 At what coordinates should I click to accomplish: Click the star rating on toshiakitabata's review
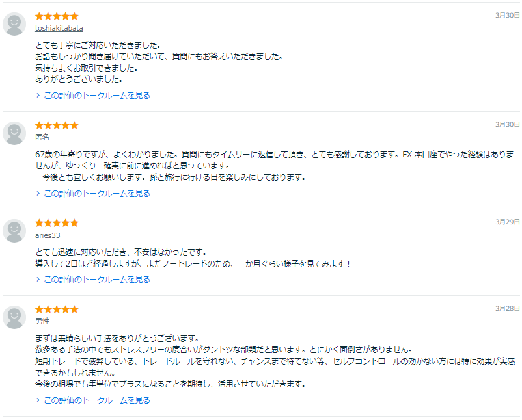(x=57, y=16)
